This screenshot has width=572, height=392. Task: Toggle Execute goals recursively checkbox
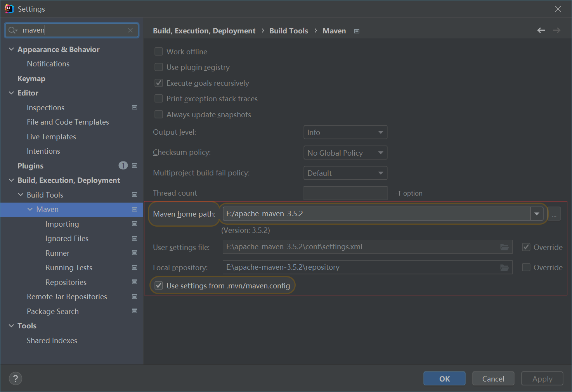coord(159,83)
